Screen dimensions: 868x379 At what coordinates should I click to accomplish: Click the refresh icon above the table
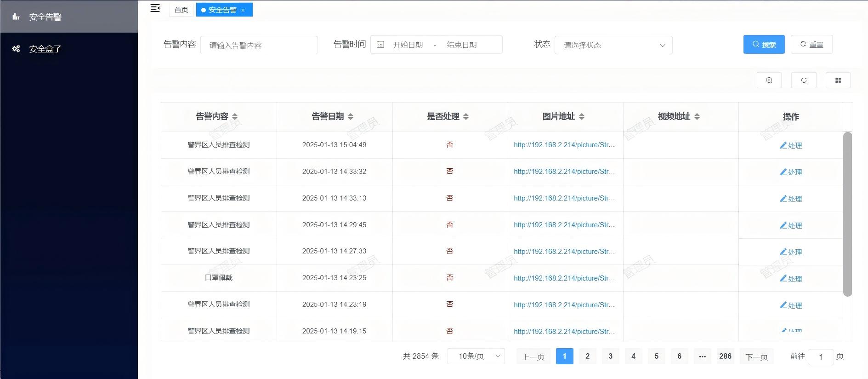[x=803, y=80]
